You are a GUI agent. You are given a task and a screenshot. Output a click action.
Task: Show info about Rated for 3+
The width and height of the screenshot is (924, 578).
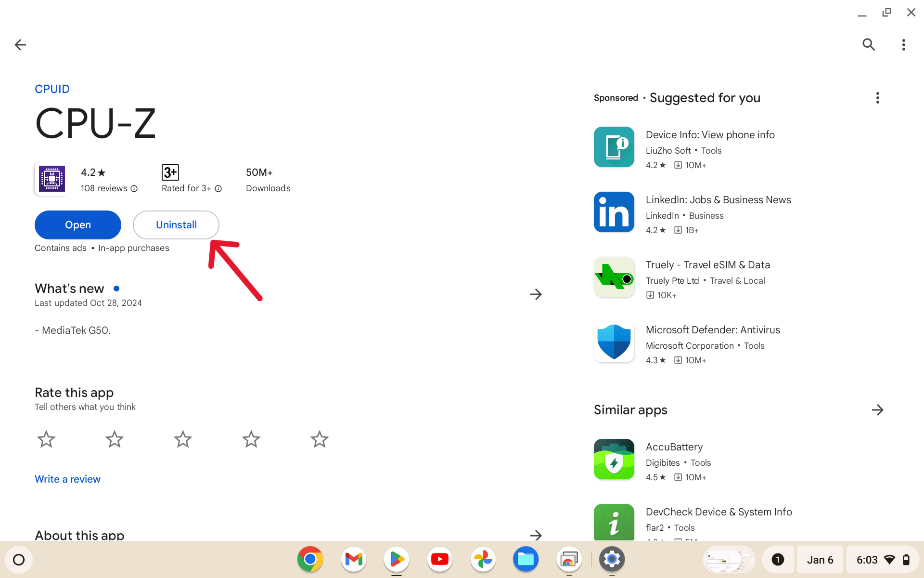tap(218, 189)
